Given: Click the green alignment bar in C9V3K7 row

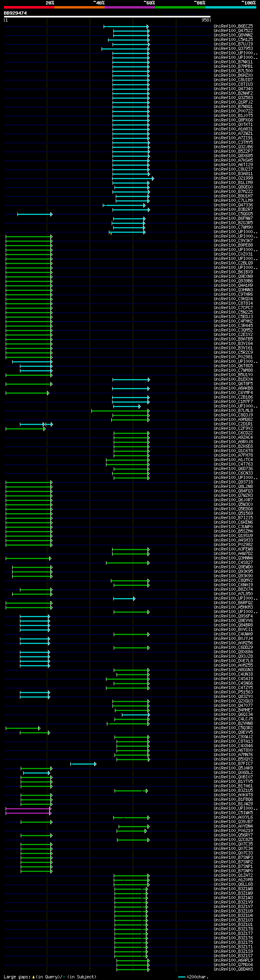Looking at the screenshot, I should (29, 241).
